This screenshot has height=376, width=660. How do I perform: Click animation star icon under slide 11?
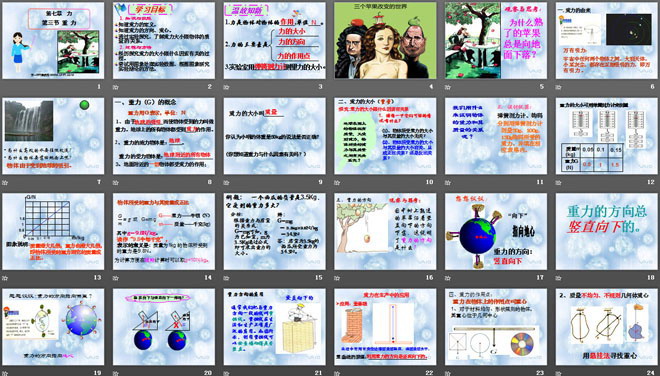[x=448, y=183]
